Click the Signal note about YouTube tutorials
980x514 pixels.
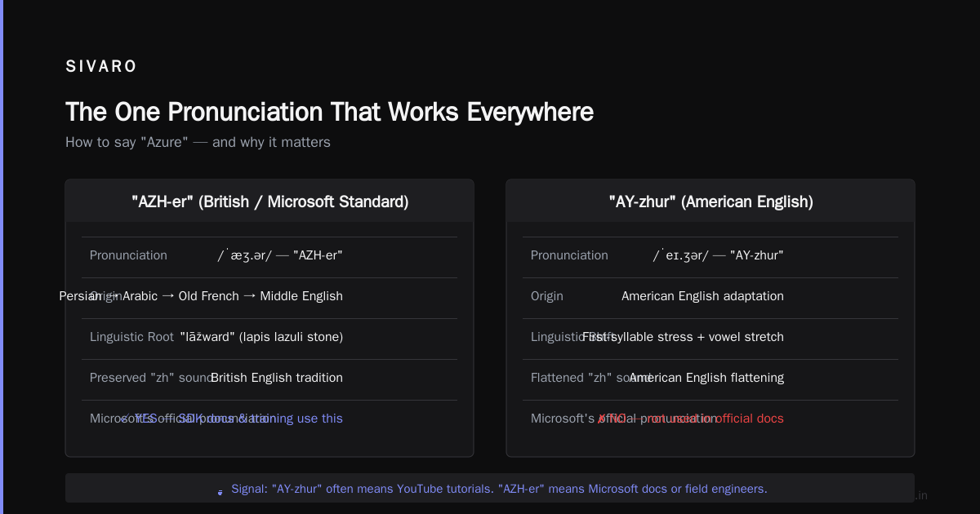499,489
